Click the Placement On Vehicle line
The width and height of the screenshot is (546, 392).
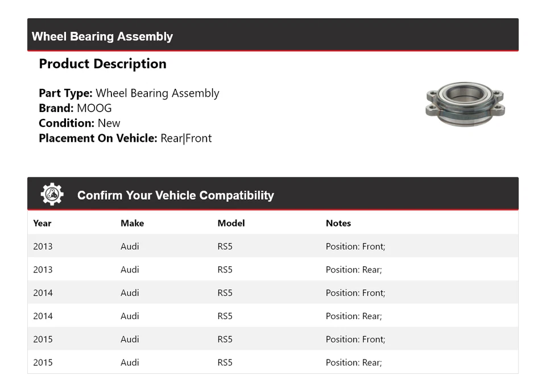125,138
